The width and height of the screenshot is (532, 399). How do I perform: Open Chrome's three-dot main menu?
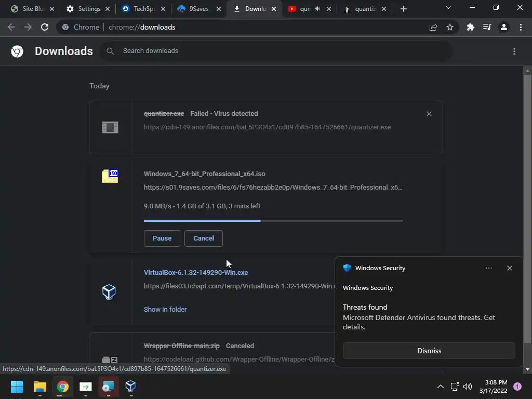pyautogui.click(x=521, y=27)
